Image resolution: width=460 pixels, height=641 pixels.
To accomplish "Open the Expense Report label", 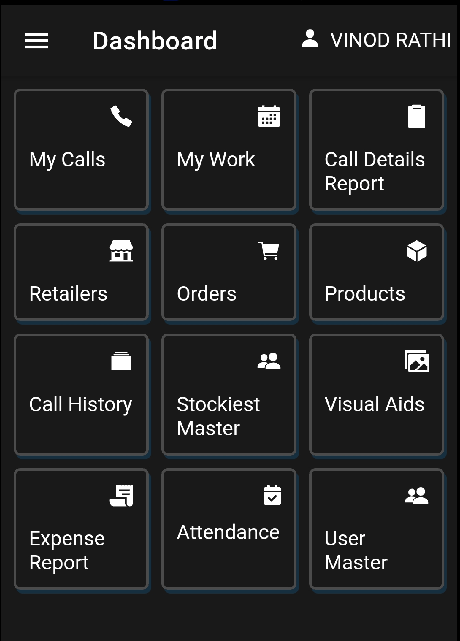I will click(67, 550).
